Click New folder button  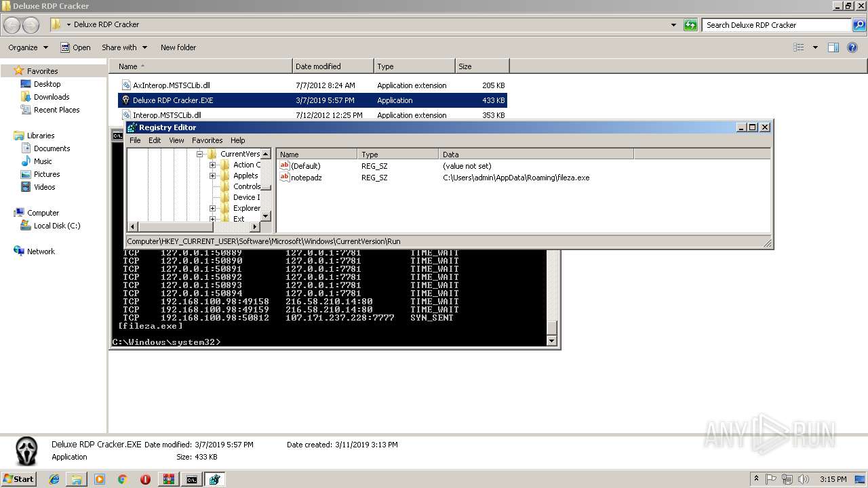pos(178,47)
